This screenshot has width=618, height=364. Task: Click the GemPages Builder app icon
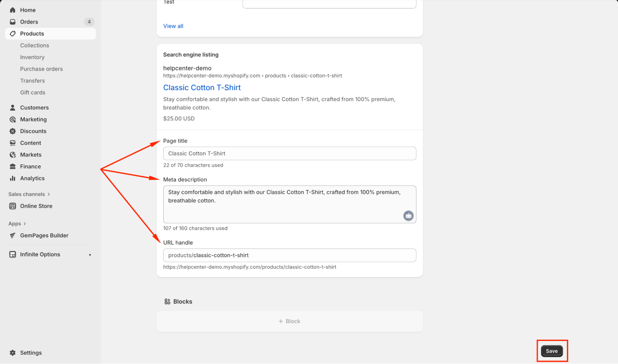click(x=13, y=235)
